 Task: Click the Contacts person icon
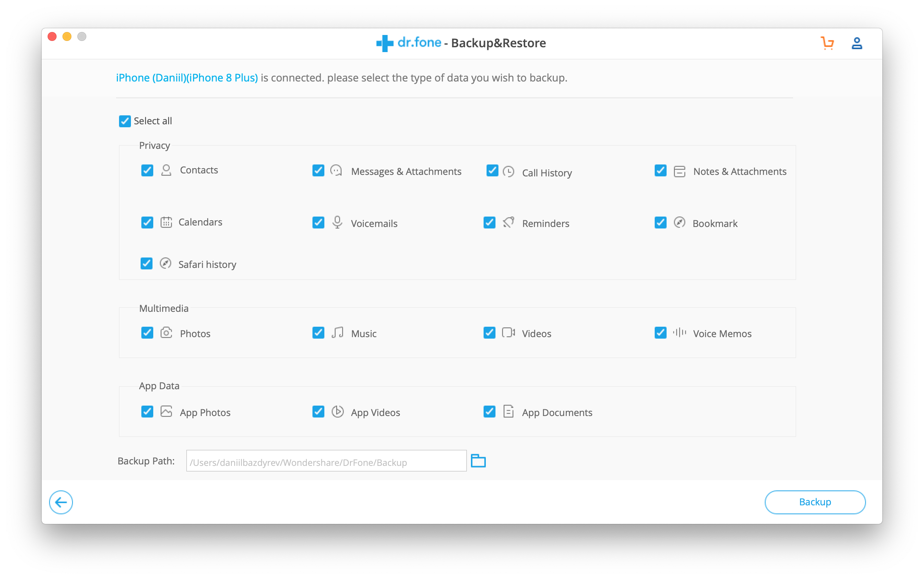(x=166, y=170)
